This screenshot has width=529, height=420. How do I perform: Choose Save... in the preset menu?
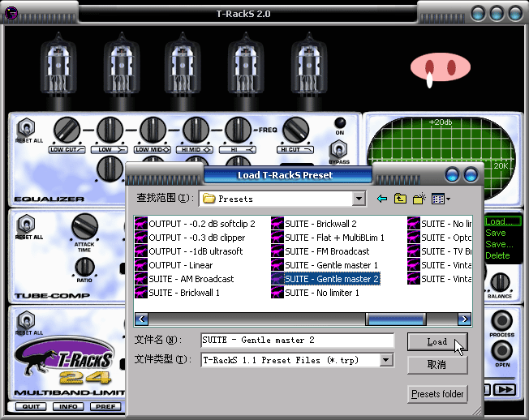pyautogui.click(x=499, y=244)
